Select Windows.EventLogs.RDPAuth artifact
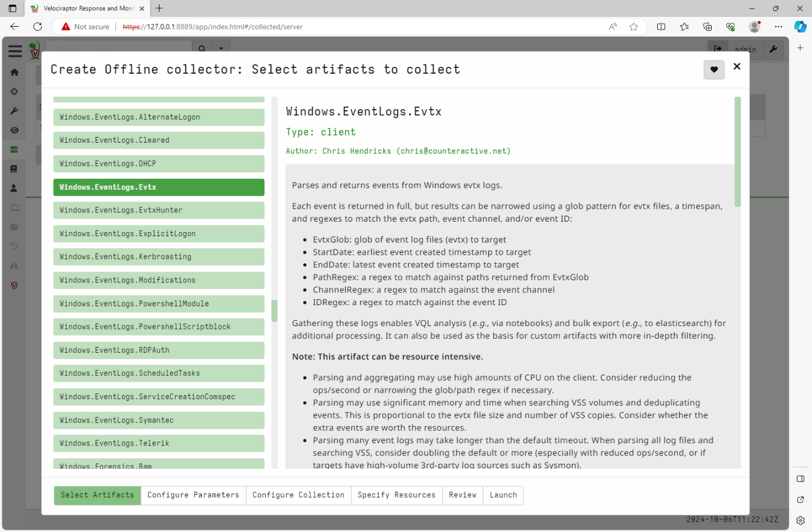This screenshot has height=532, width=812. 159,350
